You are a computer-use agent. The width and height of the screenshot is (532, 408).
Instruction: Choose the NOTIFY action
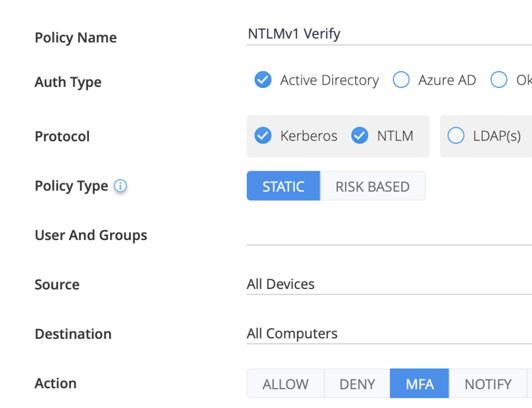click(488, 384)
